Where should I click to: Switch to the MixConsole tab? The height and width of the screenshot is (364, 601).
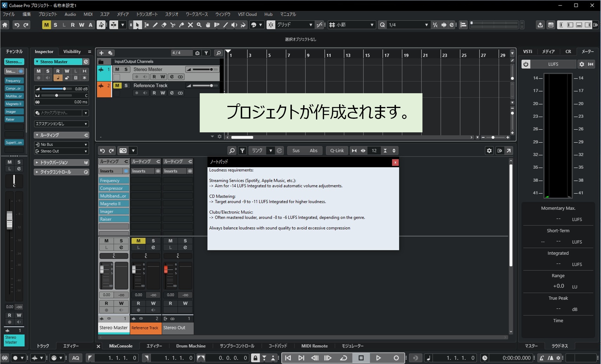120,346
